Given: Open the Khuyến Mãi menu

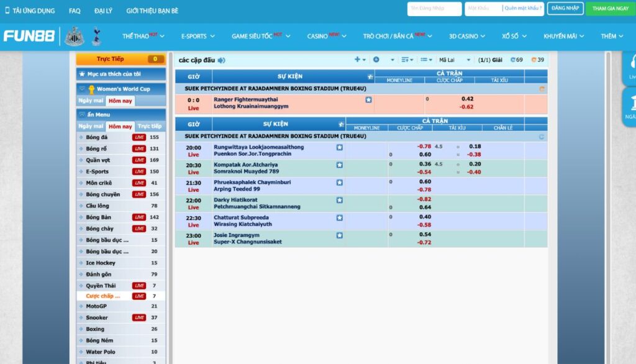Looking at the screenshot, I should point(564,36).
